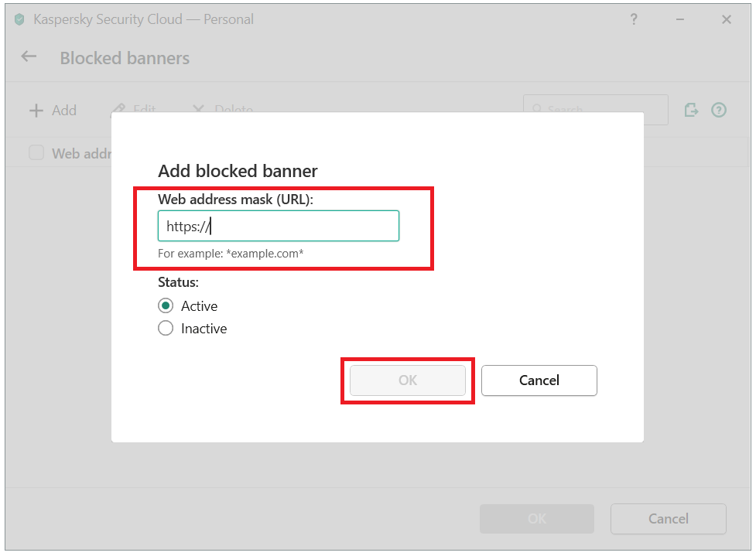Screen dimensions: 756x556
Task: Click the Web addr column header
Action: point(81,153)
